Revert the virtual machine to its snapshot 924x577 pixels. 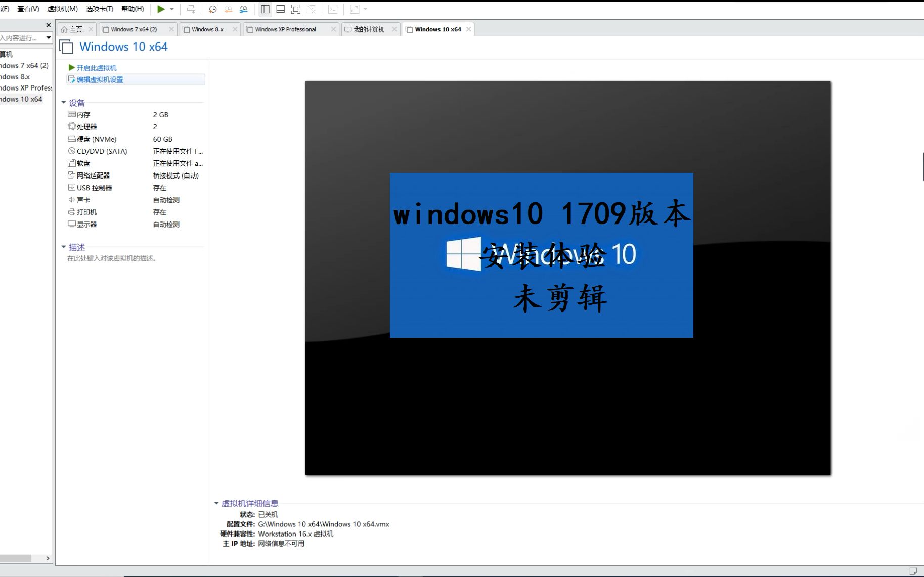click(x=228, y=9)
